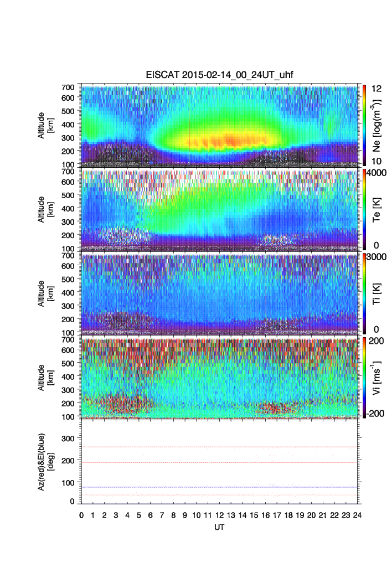Viewport: 392px width, 588px height.
Task: Click the 'Vi [ms-1]' color bar label
Action: click(376, 378)
